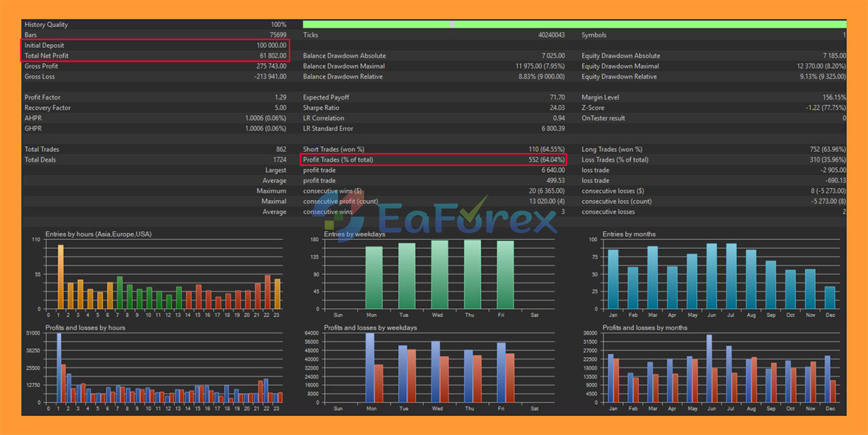Select the Profit Factor value 1.29
Viewport: 868px width, 435px height.
[x=280, y=98]
